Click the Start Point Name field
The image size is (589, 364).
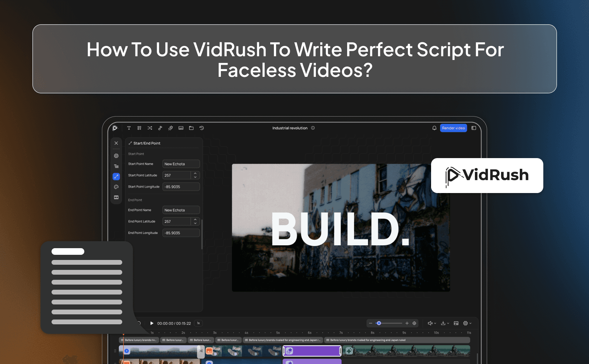click(181, 164)
